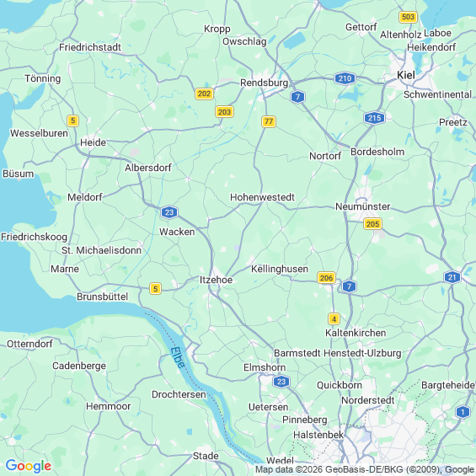Screen dimensions: 476x476
Task: Click the A215 highway shield near Bordesholm
Action: (374, 118)
